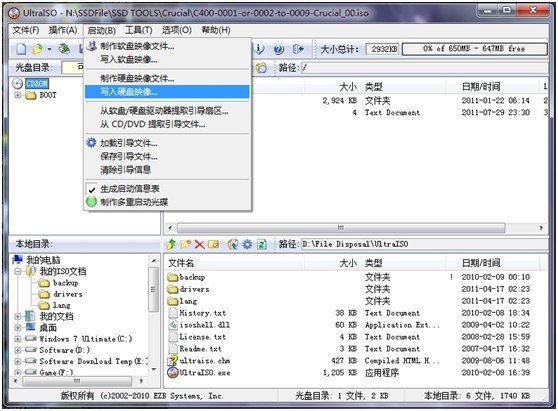Expand the 我的文档 tree node

pos(17,316)
